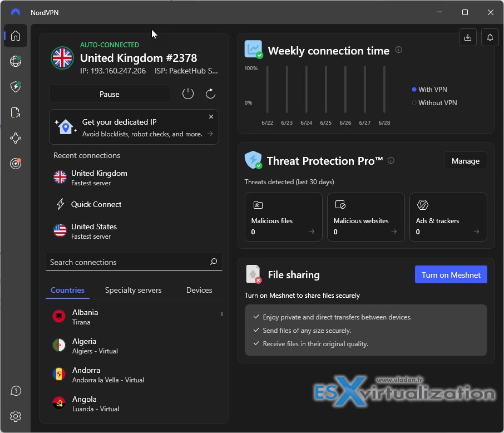
Task: Switch to the Devices tab
Action: click(199, 290)
